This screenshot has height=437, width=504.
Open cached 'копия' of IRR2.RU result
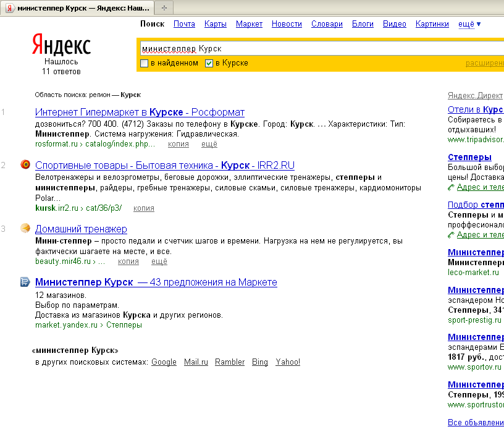(144, 208)
